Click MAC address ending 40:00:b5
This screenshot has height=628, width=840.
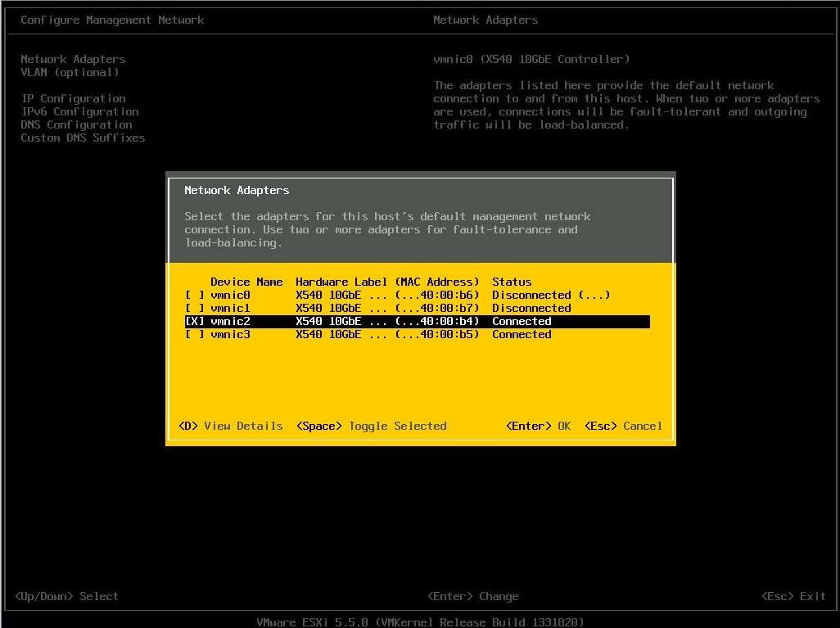[437, 334]
